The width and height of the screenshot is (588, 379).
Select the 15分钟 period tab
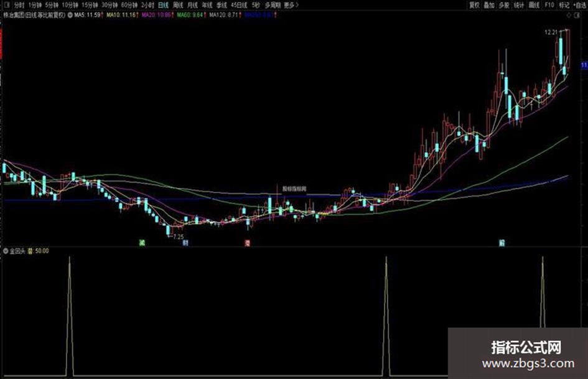click(90, 5)
